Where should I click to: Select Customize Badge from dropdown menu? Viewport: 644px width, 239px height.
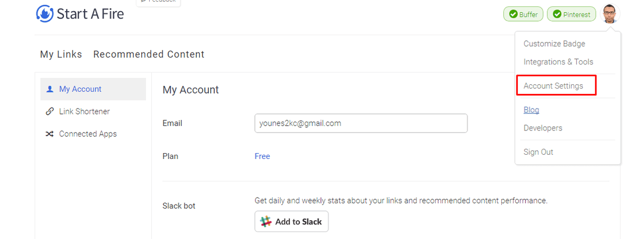tap(554, 44)
